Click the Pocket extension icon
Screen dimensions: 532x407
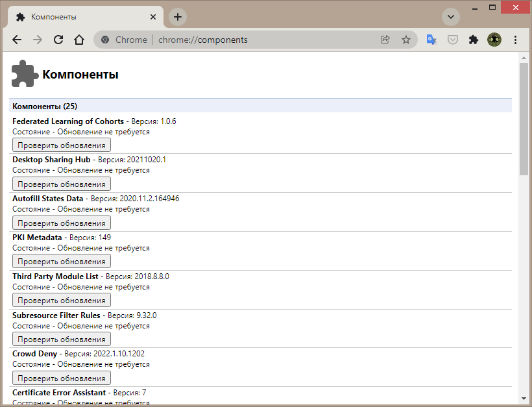[x=453, y=40]
